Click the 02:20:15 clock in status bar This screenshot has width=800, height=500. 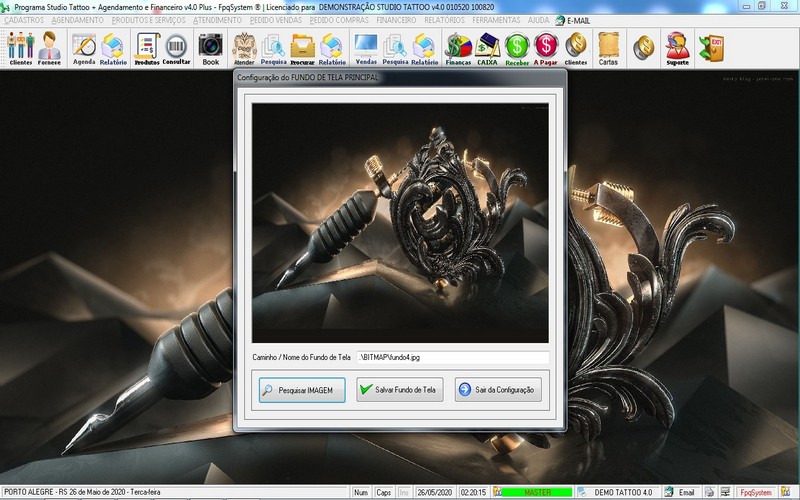(x=473, y=492)
